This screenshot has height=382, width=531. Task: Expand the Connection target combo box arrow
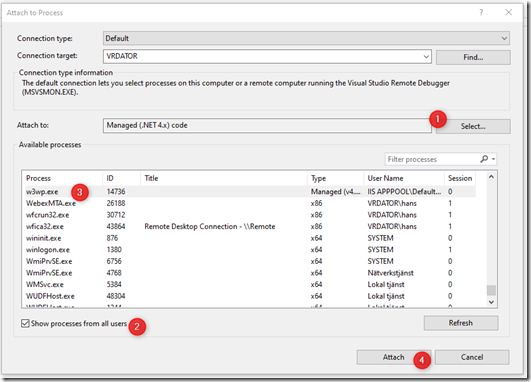pyautogui.click(x=426, y=57)
